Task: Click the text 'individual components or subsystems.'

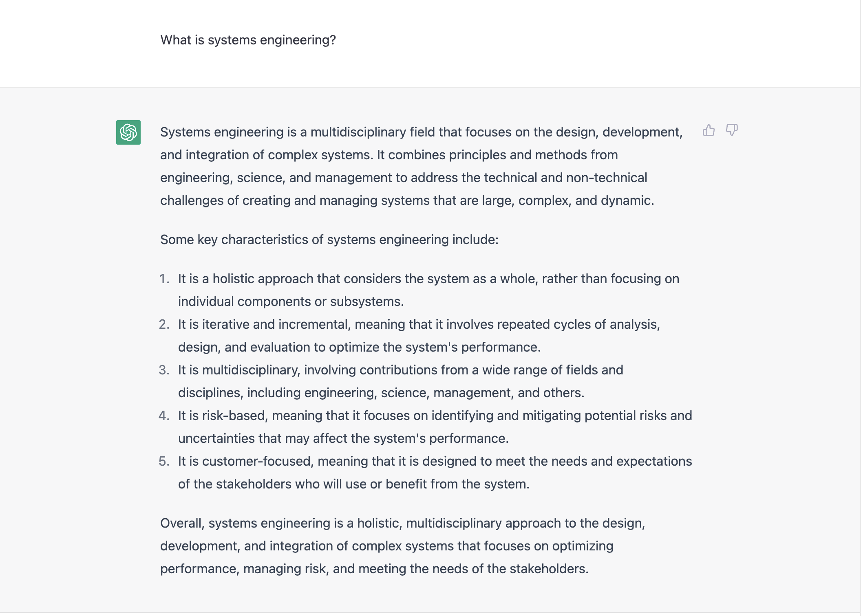Action: click(x=291, y=301)
